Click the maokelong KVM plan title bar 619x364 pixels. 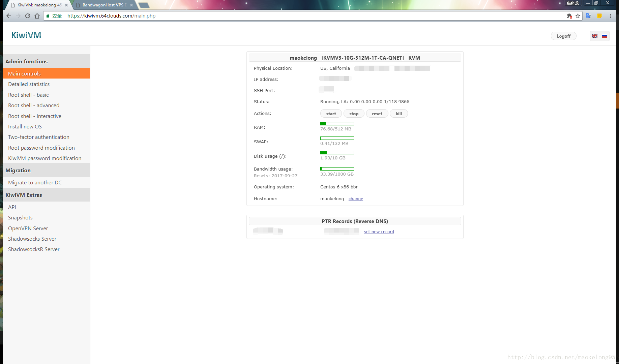point(355,58)
